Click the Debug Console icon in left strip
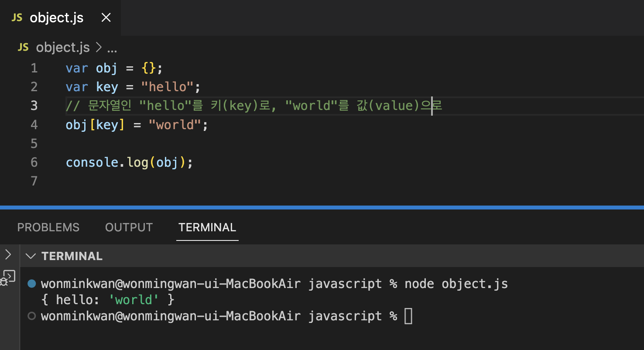 coord(8,277)
